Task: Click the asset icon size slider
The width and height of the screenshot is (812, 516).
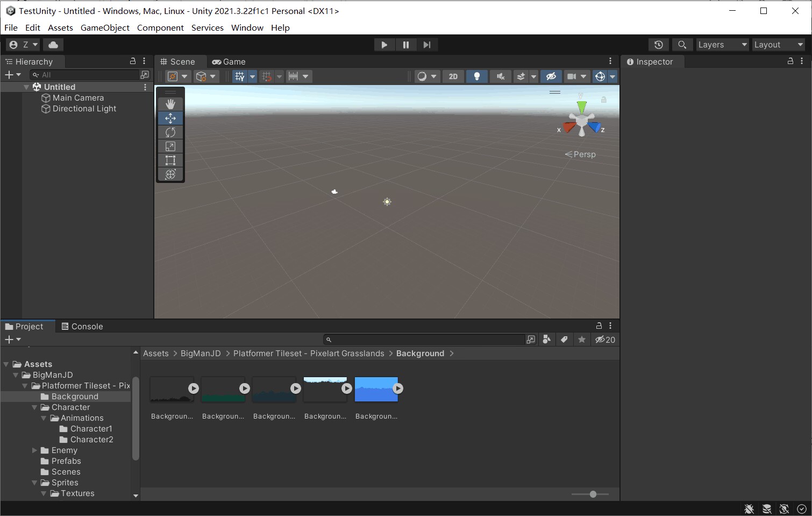Action: point(593,494)
